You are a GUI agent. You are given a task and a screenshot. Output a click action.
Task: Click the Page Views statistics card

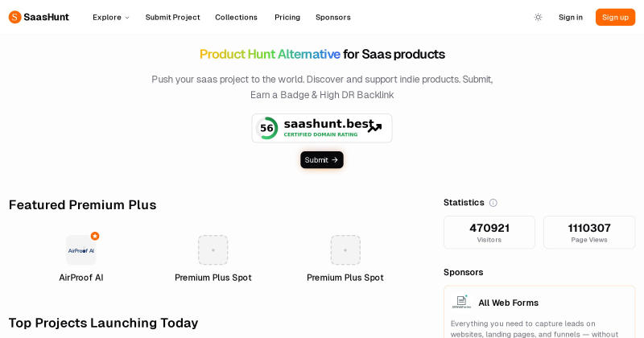tap(589, 233)
